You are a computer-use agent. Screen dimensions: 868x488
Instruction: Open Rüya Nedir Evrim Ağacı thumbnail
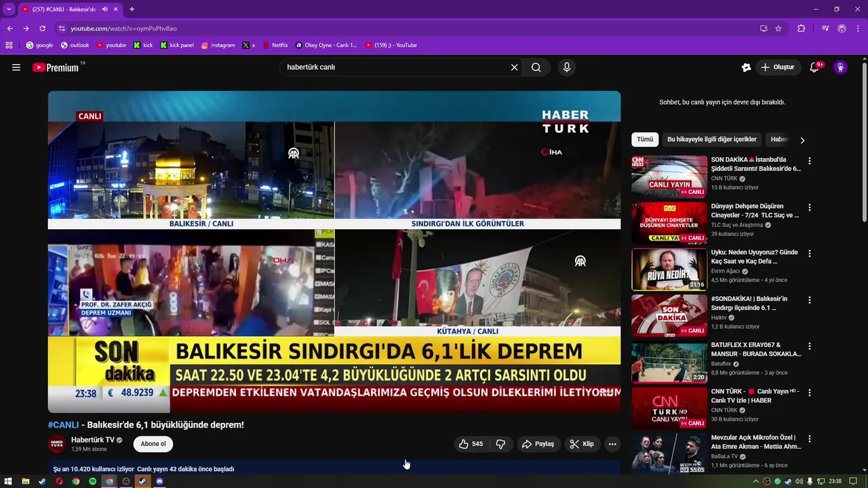pyautogui.click(x=669, y=269)
